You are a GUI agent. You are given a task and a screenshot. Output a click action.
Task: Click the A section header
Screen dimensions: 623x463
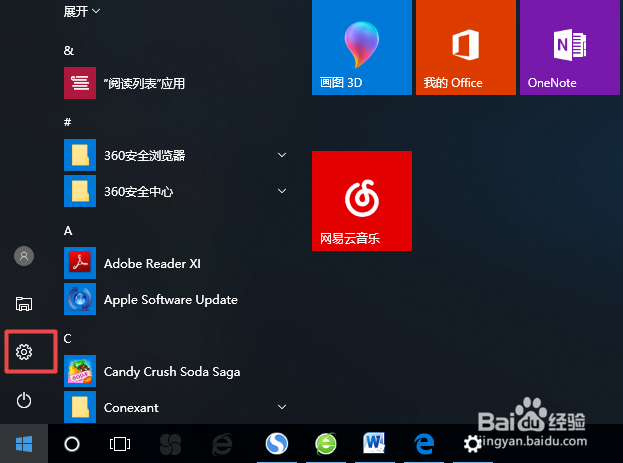[68, 231]
